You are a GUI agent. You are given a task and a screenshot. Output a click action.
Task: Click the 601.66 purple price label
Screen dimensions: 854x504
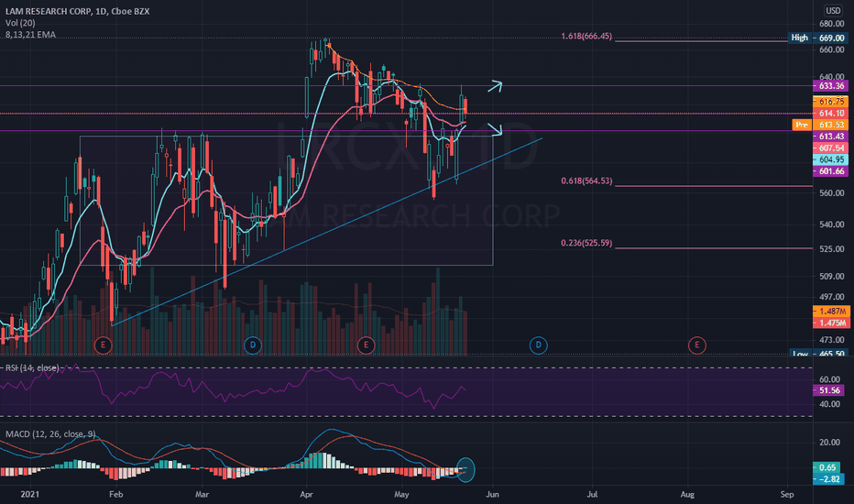(830, 171)
